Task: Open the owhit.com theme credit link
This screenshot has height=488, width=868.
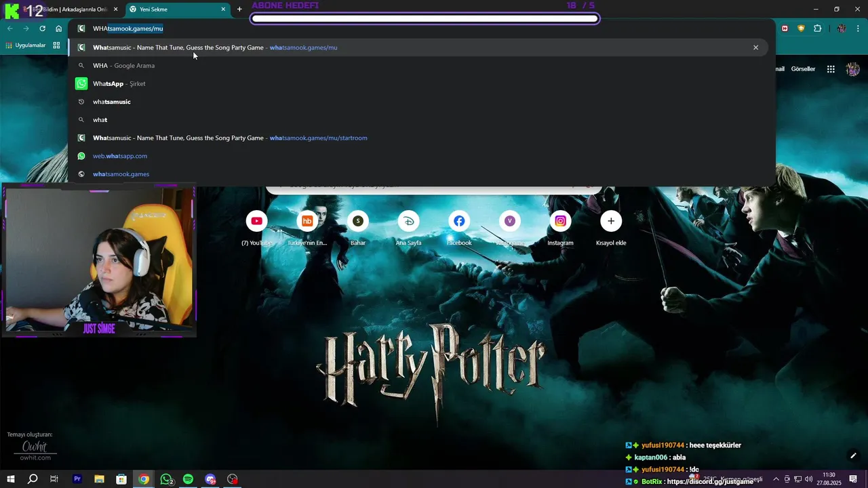Action: (35, 457)
